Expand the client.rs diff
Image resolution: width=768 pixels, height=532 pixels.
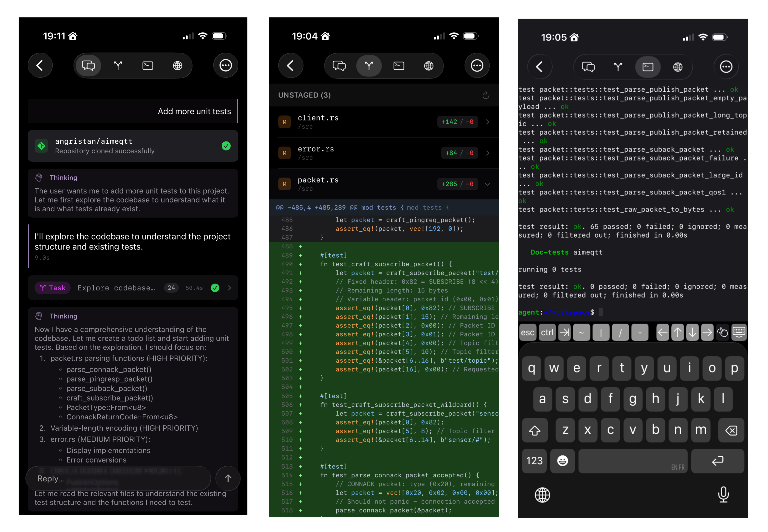(487, 122)
